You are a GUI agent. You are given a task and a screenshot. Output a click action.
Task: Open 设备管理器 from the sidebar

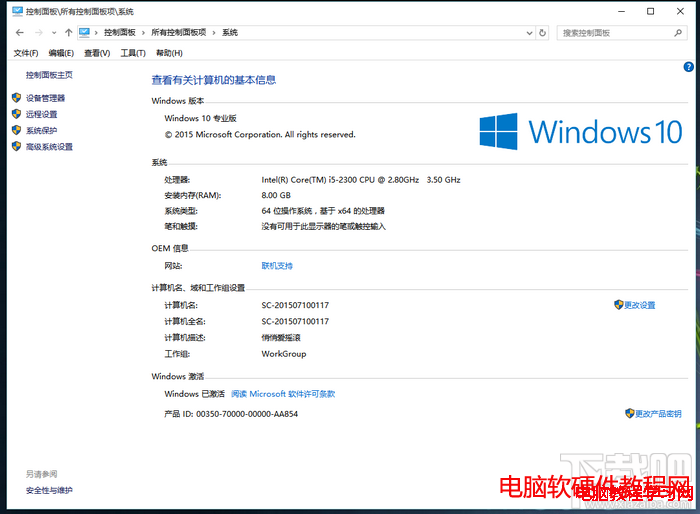click(46, 98)
